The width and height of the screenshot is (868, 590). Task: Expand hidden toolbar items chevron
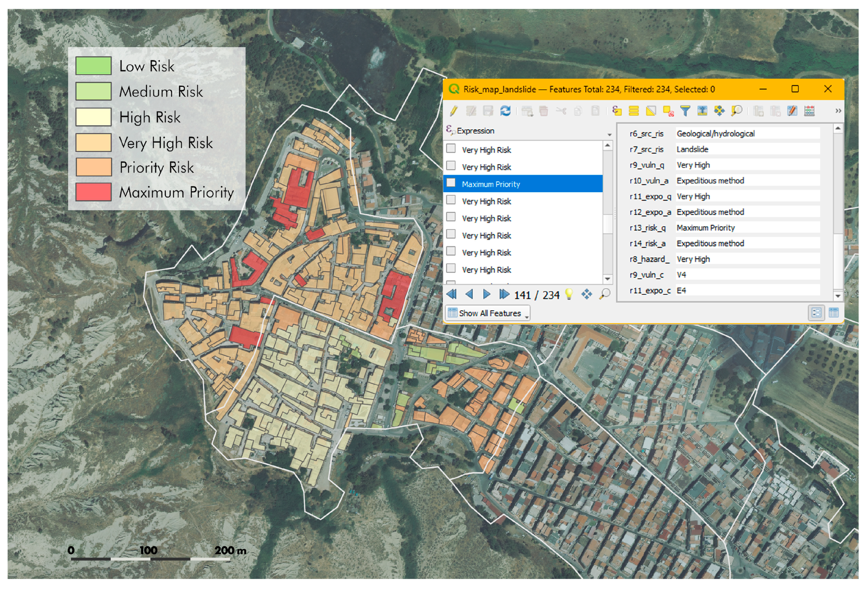(838, 111)
